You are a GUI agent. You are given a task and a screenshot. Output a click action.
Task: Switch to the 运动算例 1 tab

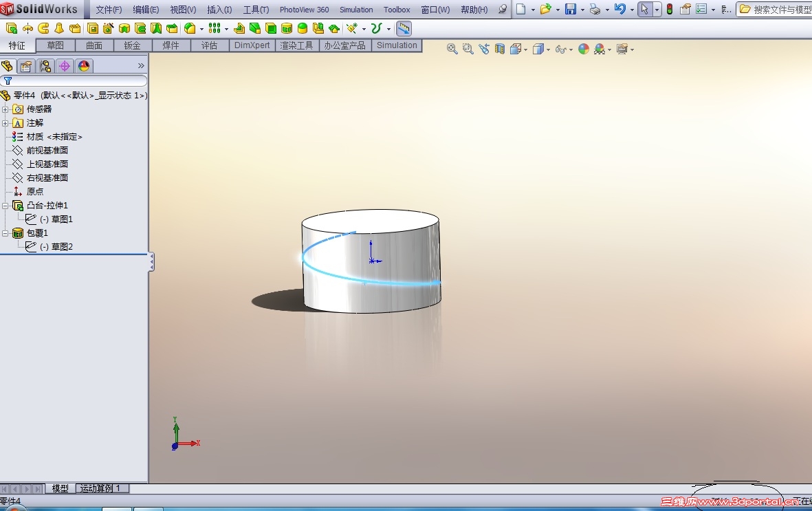(100, 488)
